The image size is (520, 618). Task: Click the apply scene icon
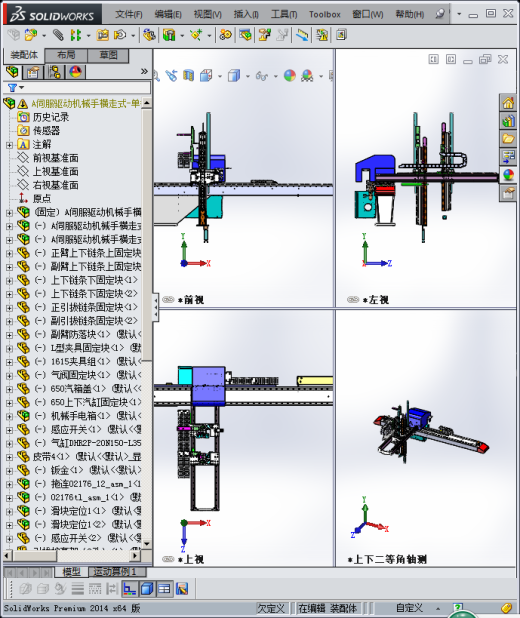click(307, 75)
